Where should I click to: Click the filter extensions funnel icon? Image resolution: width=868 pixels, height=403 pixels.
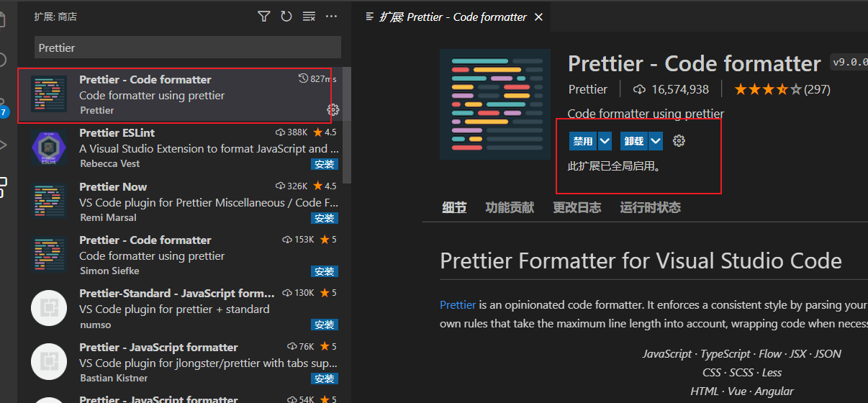point(264,16)
